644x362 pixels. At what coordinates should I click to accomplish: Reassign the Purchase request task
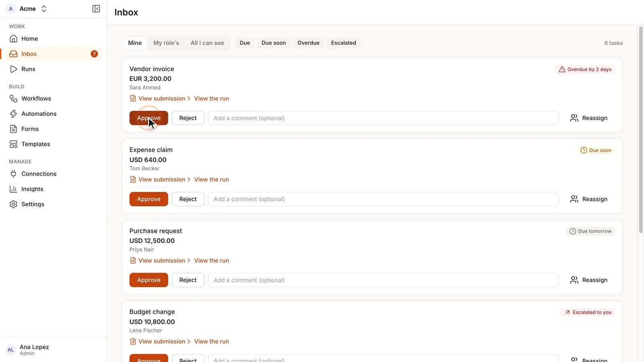pos(588,280)
